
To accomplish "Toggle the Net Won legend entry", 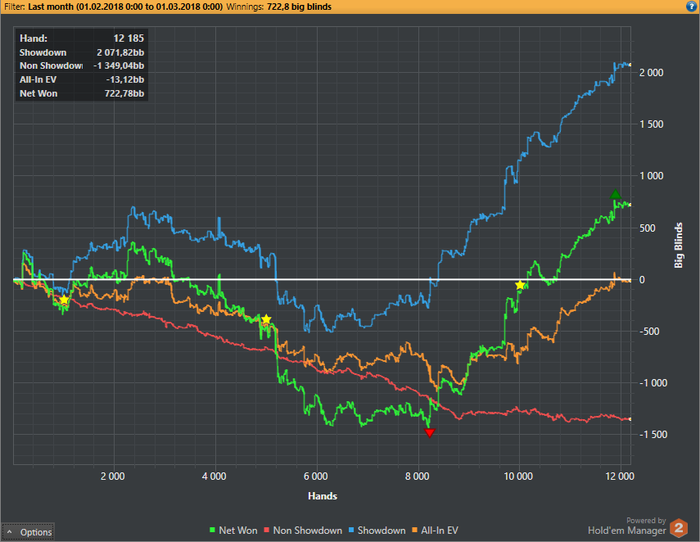I will 233,530.
